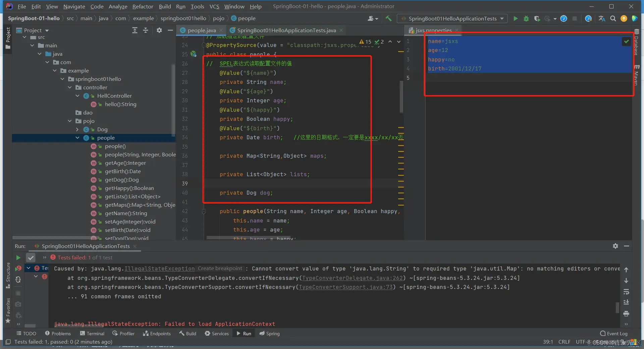Click the editor vertical scrollbar for people.java

401,97
